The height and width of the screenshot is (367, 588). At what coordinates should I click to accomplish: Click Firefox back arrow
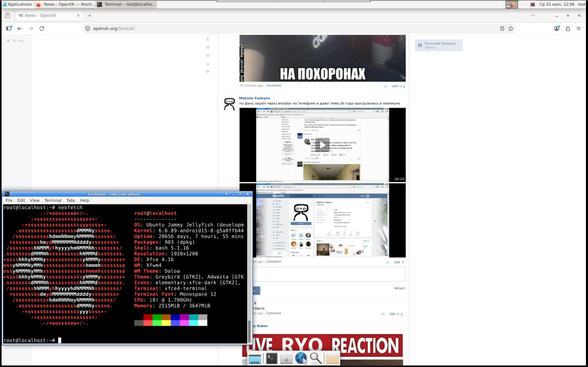20,28
